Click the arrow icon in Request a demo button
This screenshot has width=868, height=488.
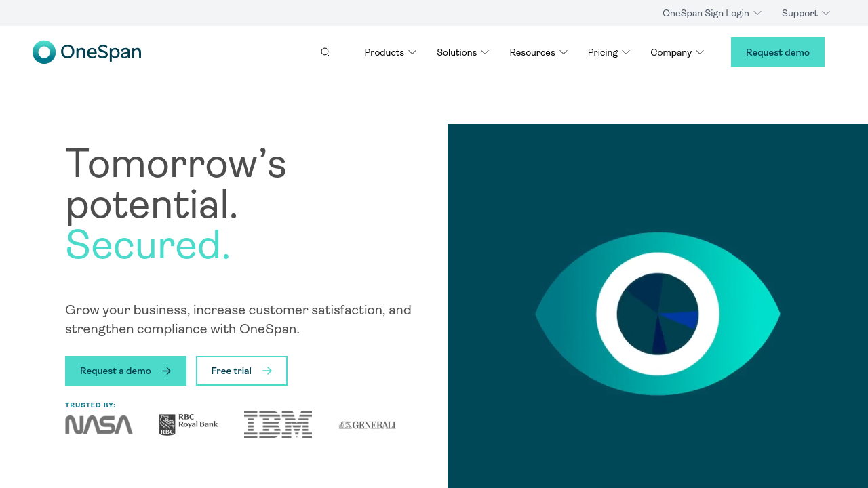coord(167,371)
